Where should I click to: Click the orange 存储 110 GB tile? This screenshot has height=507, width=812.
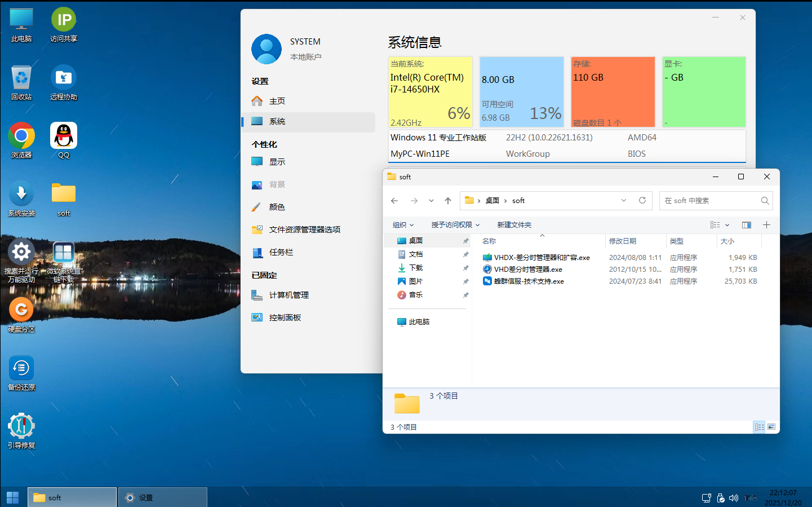click(613, 91)
